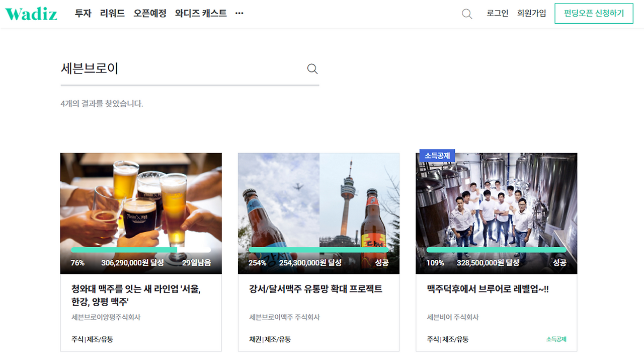
Task: Click the 펀딩오픈 신청하기 button
Action: pyautogui.click(x=594, y=14)
